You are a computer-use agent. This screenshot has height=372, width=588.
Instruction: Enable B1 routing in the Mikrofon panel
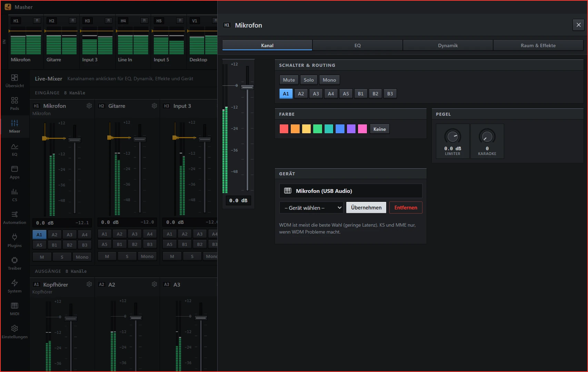(x=361, y=94)
